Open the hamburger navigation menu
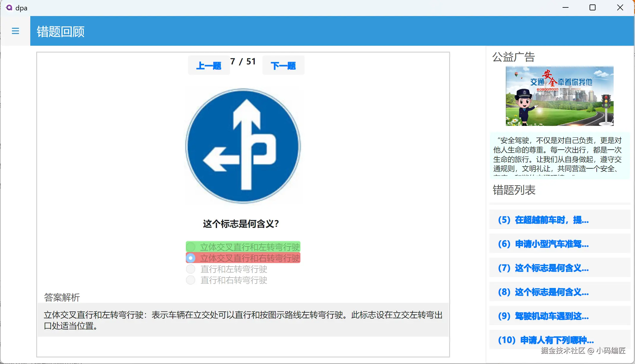635x364 pixels. click(x=15, y=31)
